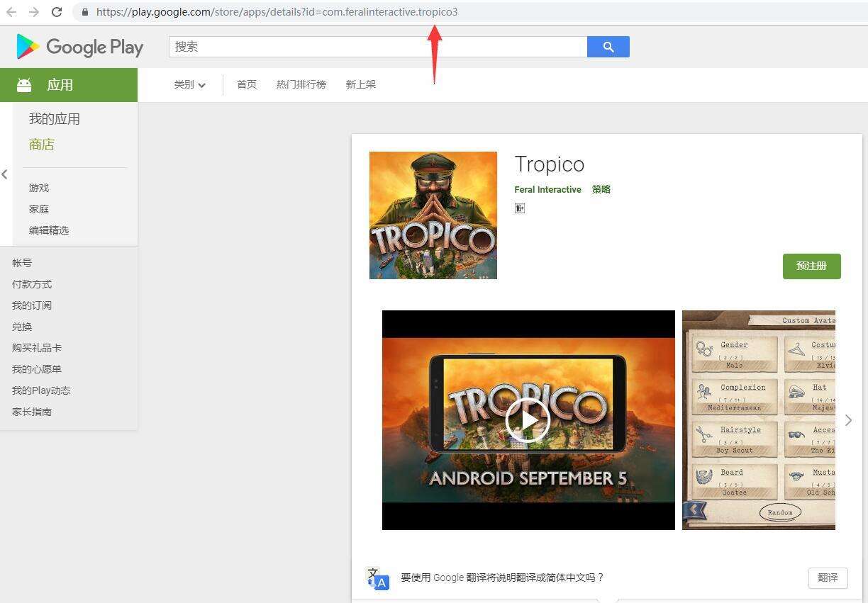The image size is (868, 603).
Task: Click the green Android robot icon
Action: click(x=24, y=85)
